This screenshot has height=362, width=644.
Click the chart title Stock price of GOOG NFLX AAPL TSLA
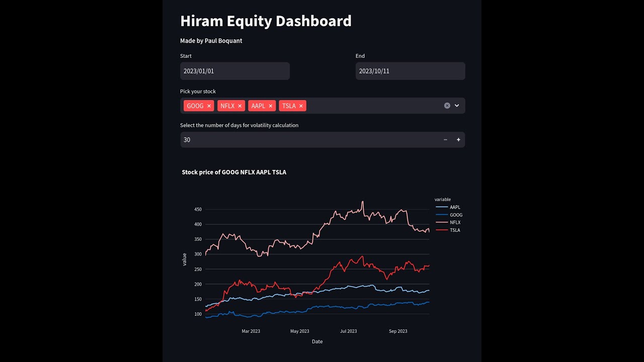pos(234,172)
